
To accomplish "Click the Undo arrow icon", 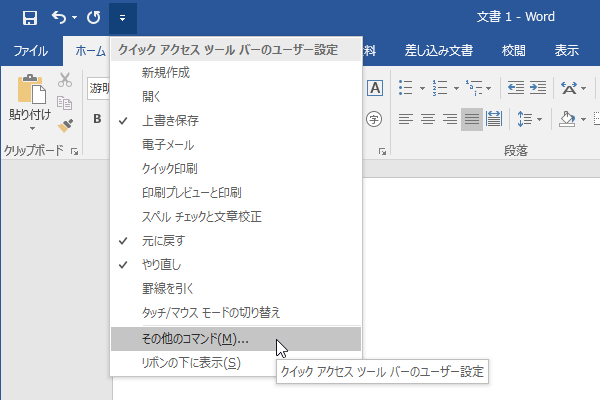I will (59, 18).
